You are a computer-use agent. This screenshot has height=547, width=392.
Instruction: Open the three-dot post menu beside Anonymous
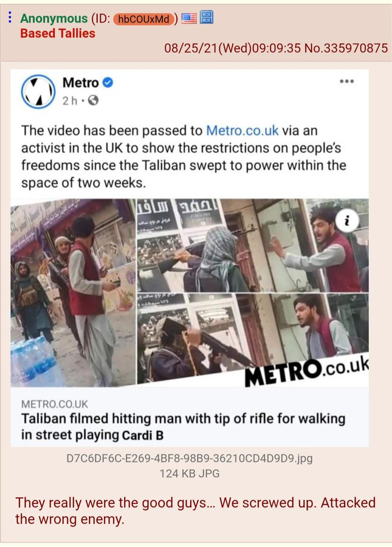(10, 17)
